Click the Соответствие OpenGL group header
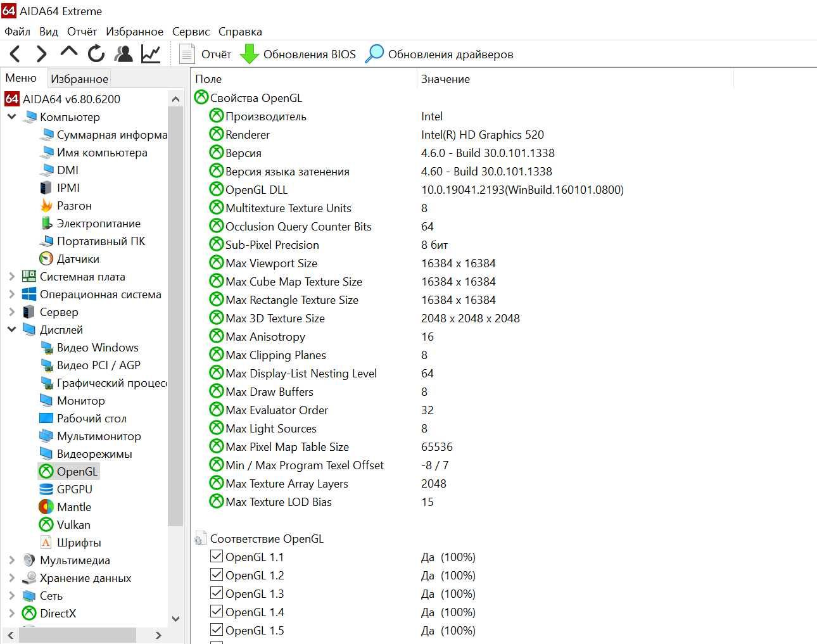This screenshot has width=817, height=644. click(259, 538)
